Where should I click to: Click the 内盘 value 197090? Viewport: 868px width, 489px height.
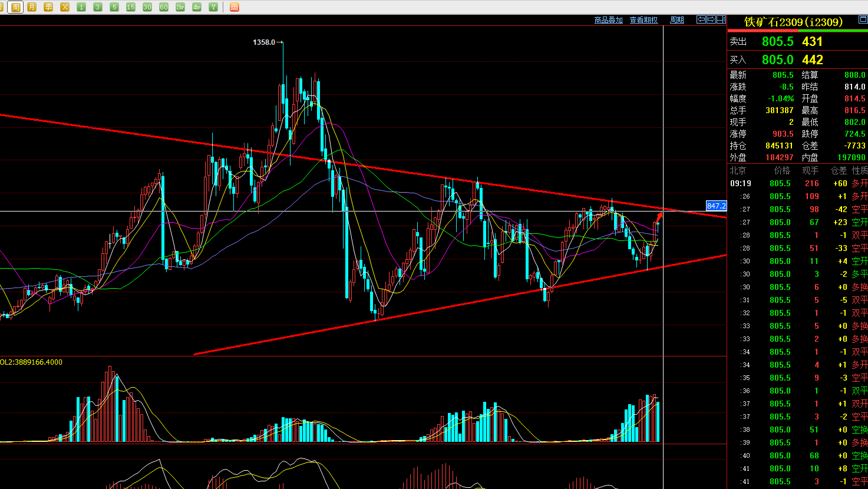pos(852,157)
